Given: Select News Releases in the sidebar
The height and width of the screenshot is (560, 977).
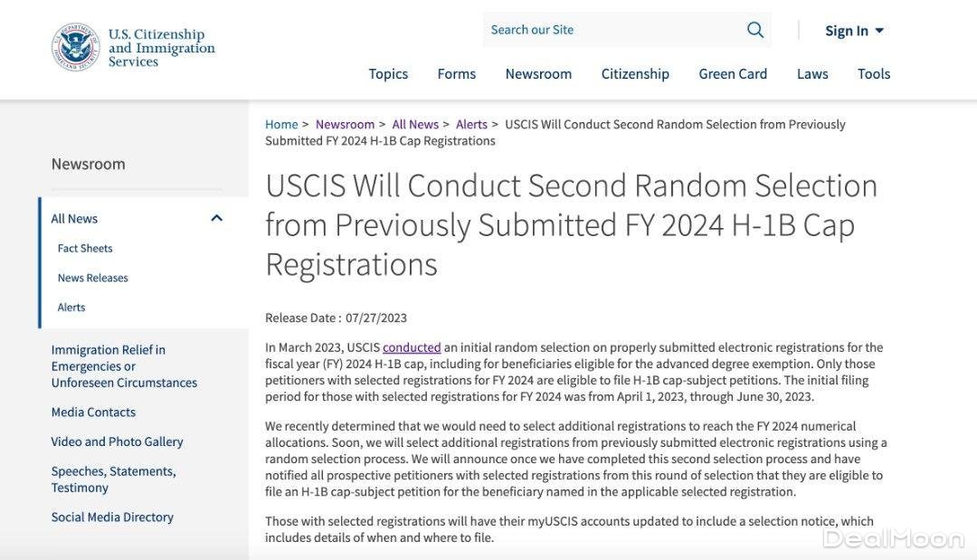Looking at the screenshot, I should pyautogui.click(x=93, y=278).
